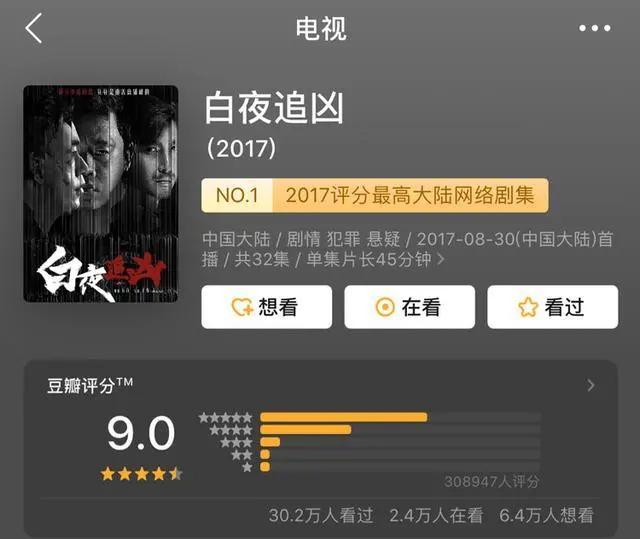Open the 30.2万人看过 list
This screenshot has height=539, width=640.
point(321,515)
